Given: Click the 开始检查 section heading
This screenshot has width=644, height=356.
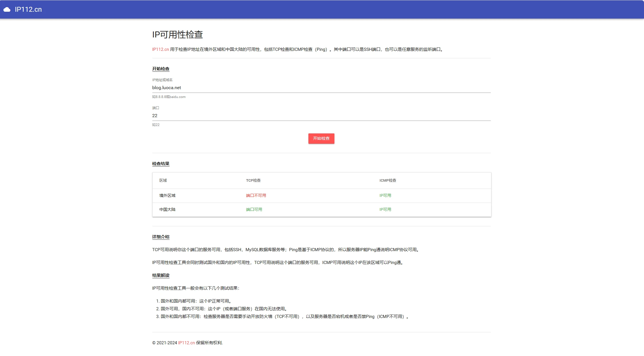Looking at the screenshot, I should [x=161, y=69].
